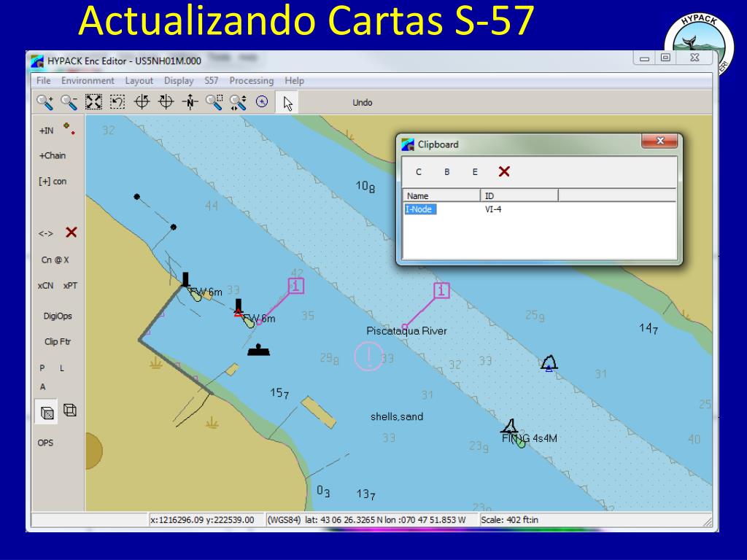Click E in the Clipboard toolbar

click(475, 172)
